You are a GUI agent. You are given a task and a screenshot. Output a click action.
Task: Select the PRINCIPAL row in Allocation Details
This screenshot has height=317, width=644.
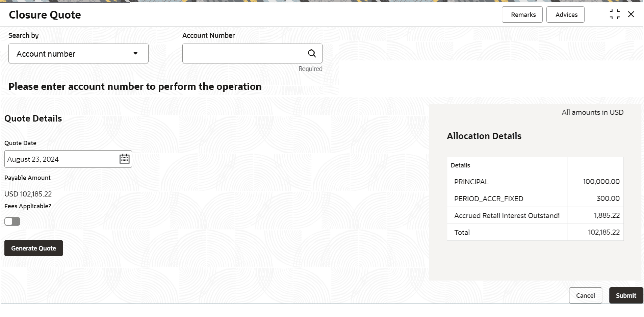tap(535, 182)
